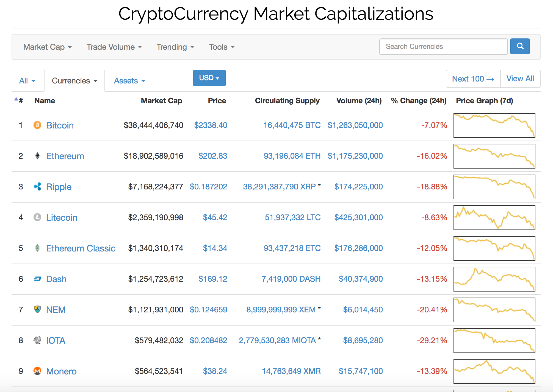Image resolution: width=553 pixels, height=392 pixels.
Task: Open the Litecoin link
Action: pyautogui.click(x=62, y=217)
